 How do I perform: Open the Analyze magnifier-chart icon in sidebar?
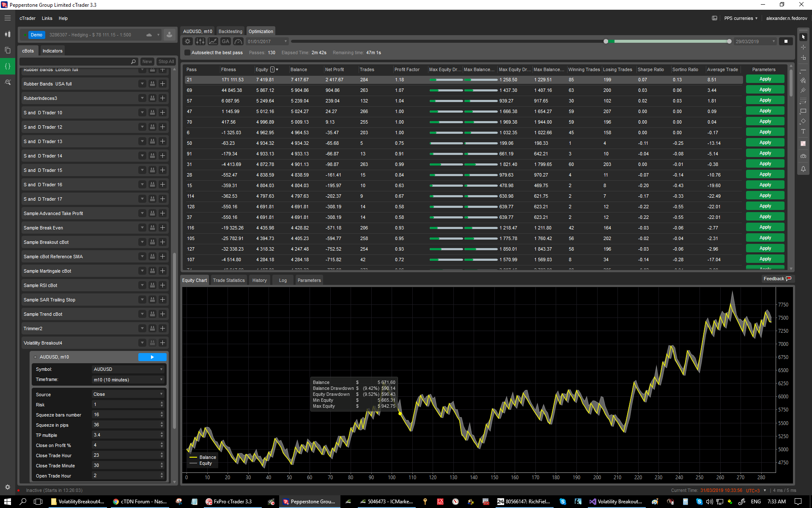[x=8, y=82]
